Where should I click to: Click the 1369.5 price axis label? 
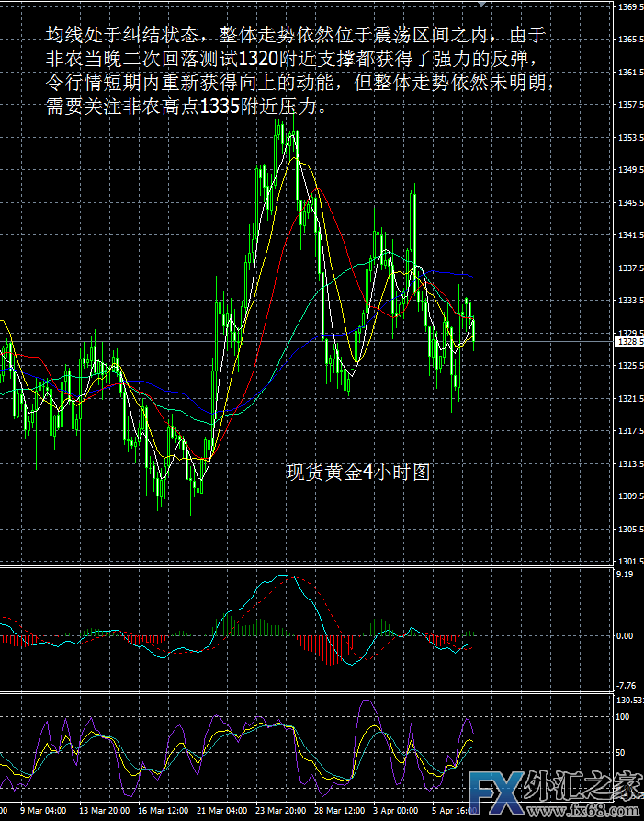tap(628, 7)
